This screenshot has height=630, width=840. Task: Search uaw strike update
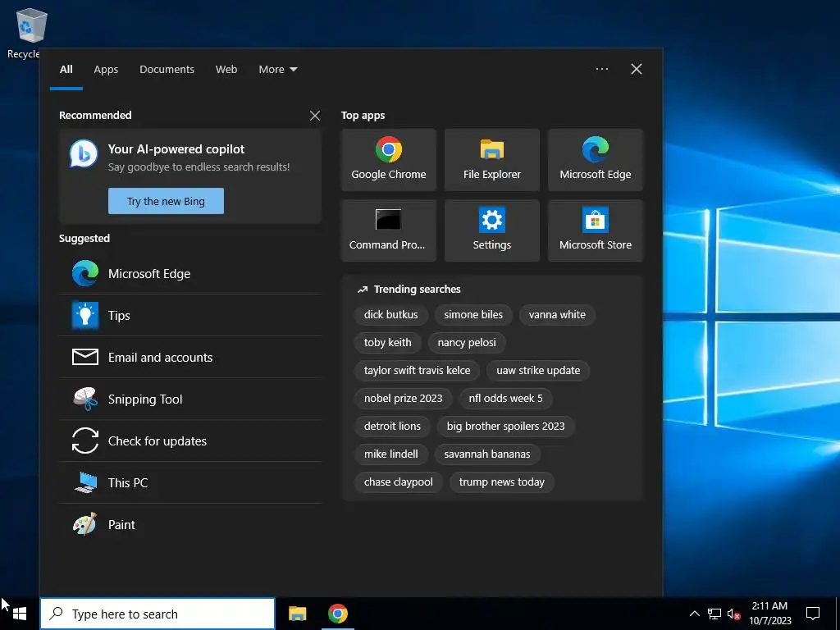click(x=538, y=370)
